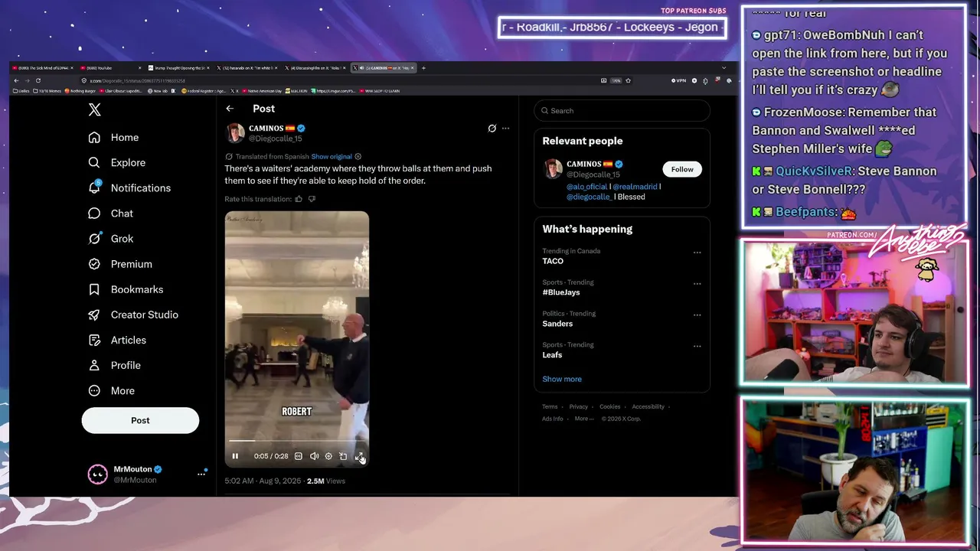Click Show more under What's happening

[x=562, y=379]
